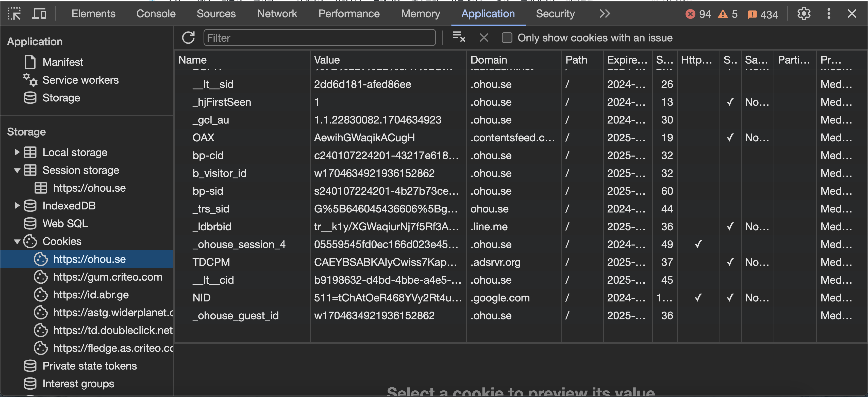Open gum.criteo.com cookies entry
Viewport: 868px width, 397px height.
click(x=108, y=277)
